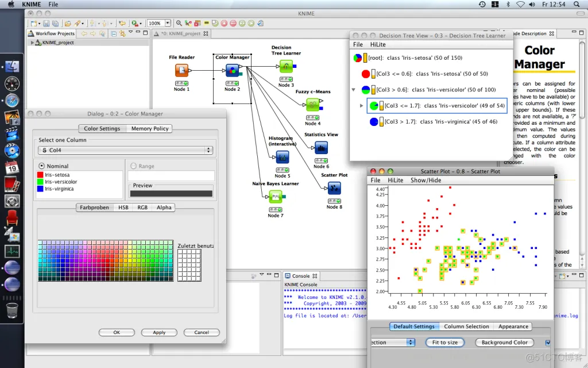Collapse the Col3 > 0.6 tree node

pyautogui.click(x=353, y=90)
